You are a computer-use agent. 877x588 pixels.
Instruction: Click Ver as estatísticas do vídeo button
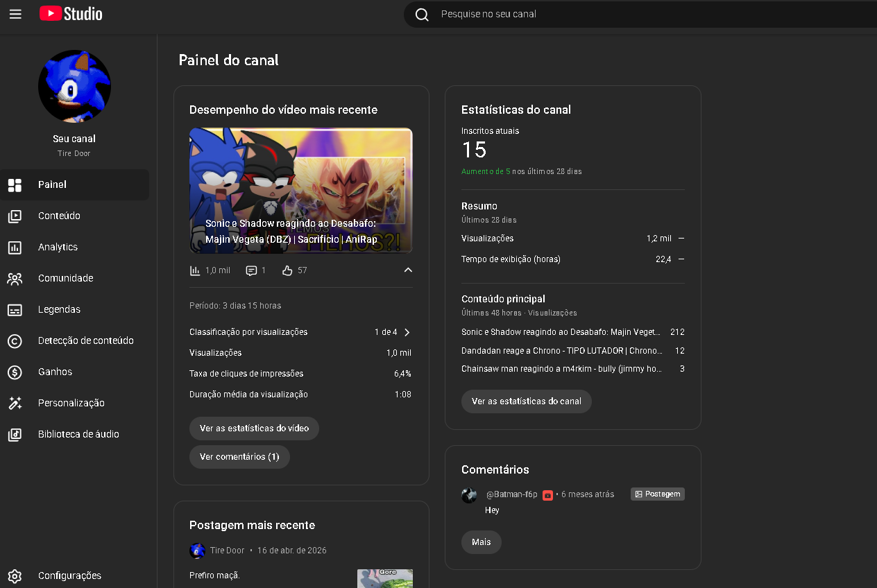[254, 429]
